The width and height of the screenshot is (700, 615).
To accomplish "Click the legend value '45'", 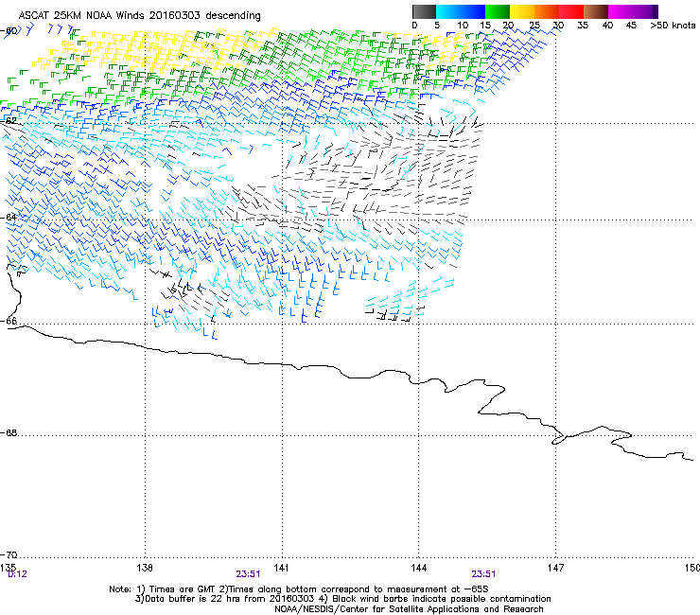I will click(x=631, y=26).
